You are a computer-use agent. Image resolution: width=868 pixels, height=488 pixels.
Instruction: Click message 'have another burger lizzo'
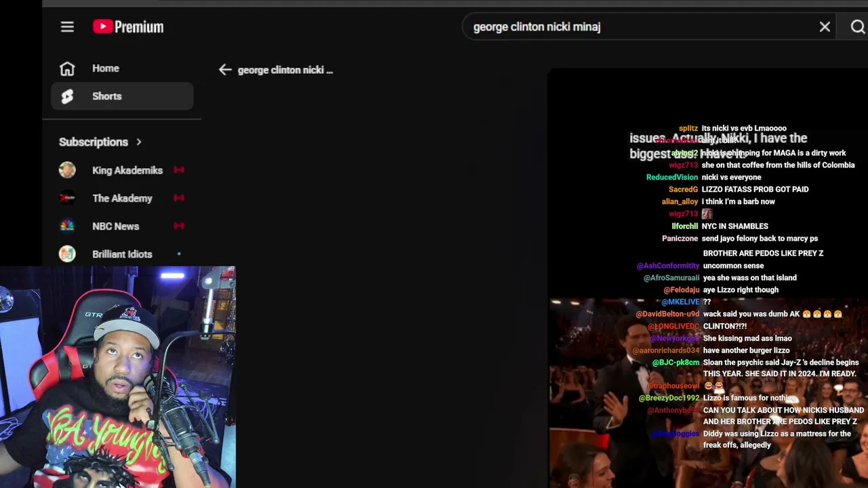click(x=747, y=350)
